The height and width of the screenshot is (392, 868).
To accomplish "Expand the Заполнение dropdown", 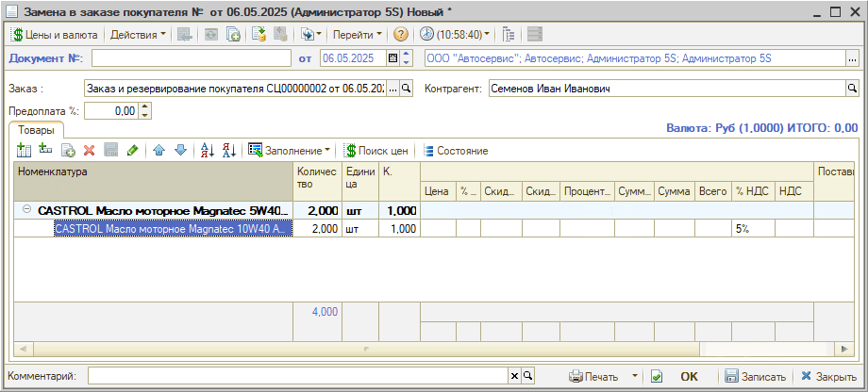I will 290,151.
